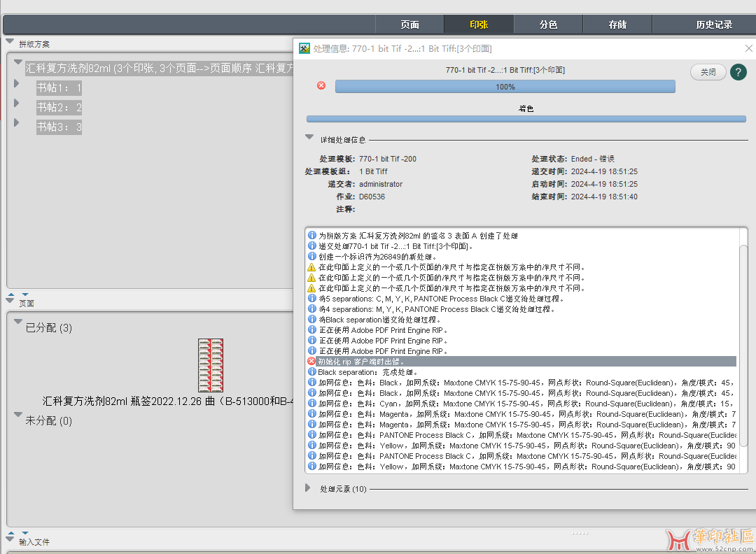Switch to the 分色 tab

548,24
